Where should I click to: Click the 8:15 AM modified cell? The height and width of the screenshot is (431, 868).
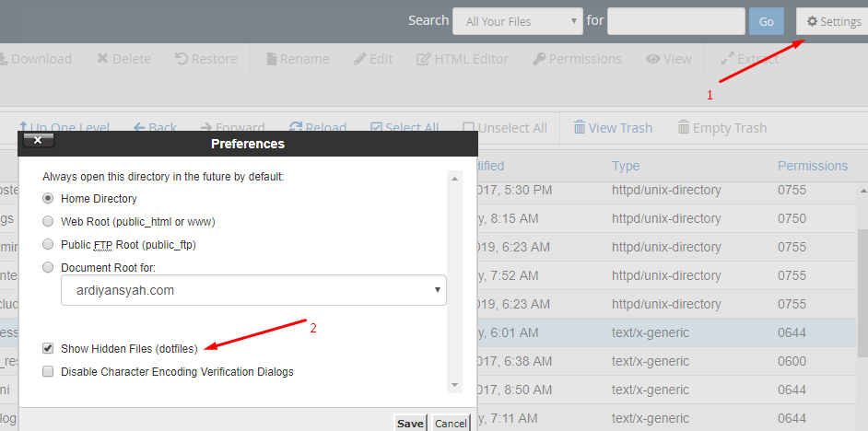coord(507,218)
